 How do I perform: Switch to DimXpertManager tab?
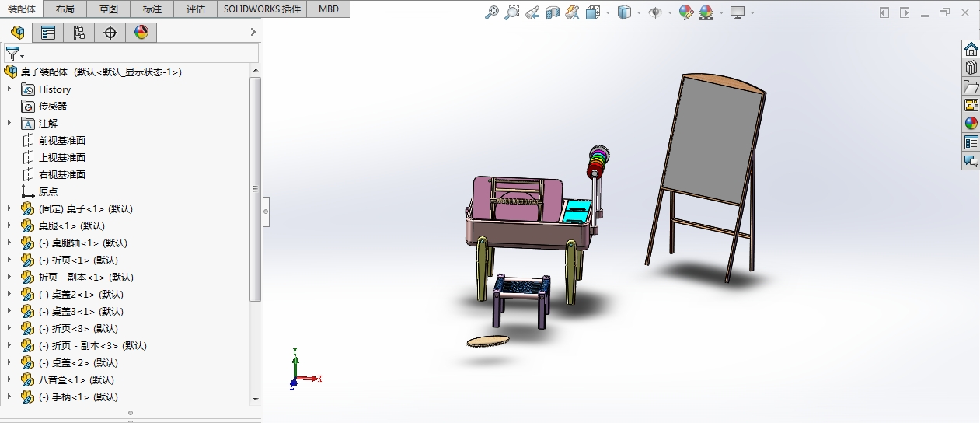pos(110,32)
